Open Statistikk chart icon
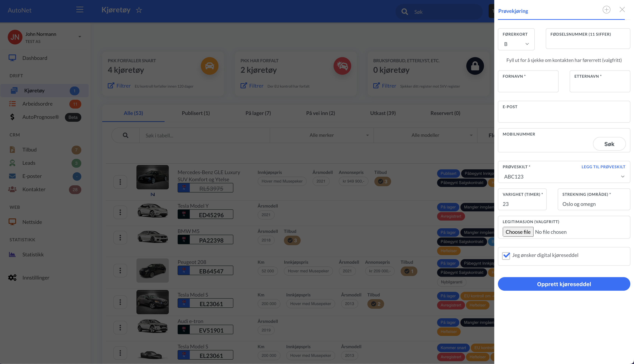This screenshot has width=634, height=364. (12, 255)
